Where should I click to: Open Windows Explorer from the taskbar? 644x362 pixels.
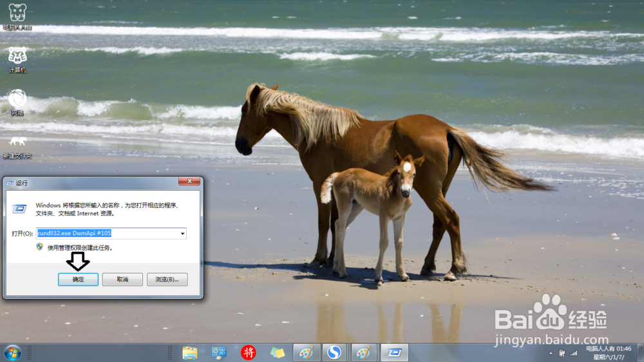coord(190,353)
